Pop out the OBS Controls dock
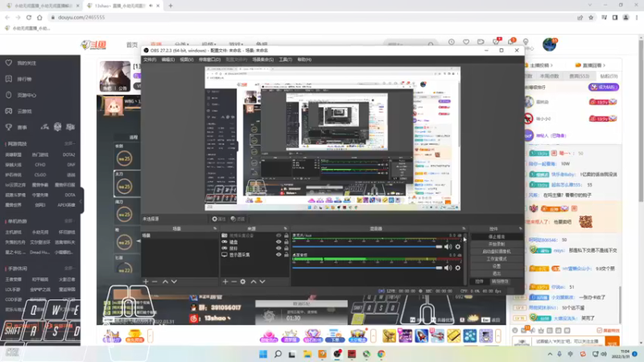This screenshot has width=644, height=362. coord(520,228)
